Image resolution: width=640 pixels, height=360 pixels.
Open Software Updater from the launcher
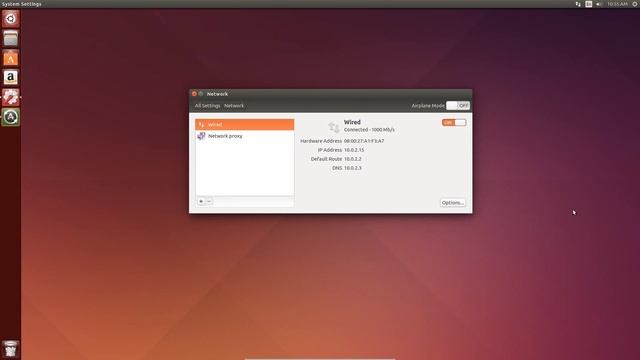[11, 117]
